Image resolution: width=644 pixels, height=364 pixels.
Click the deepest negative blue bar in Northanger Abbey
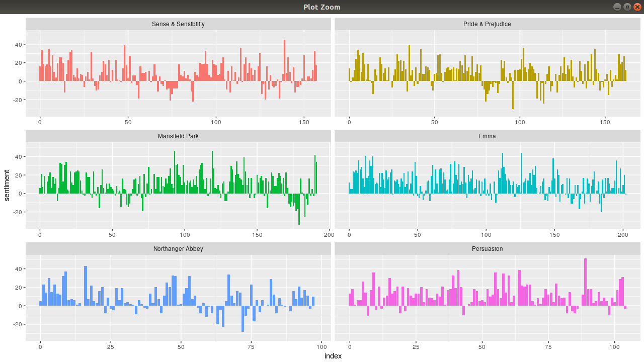[x=243, y=318]
